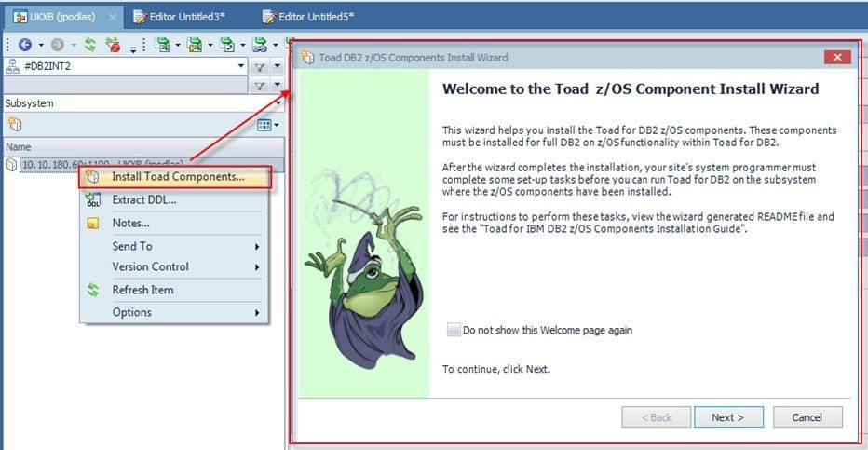Click the colored grid view icon

point(264,125)
